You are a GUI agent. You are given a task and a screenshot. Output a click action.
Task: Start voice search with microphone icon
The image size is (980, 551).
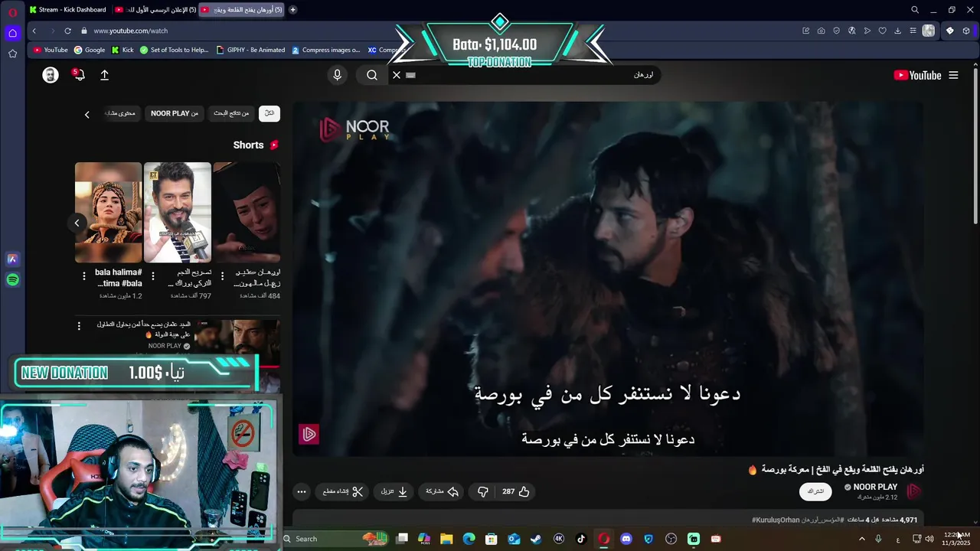tap(337, 75)
